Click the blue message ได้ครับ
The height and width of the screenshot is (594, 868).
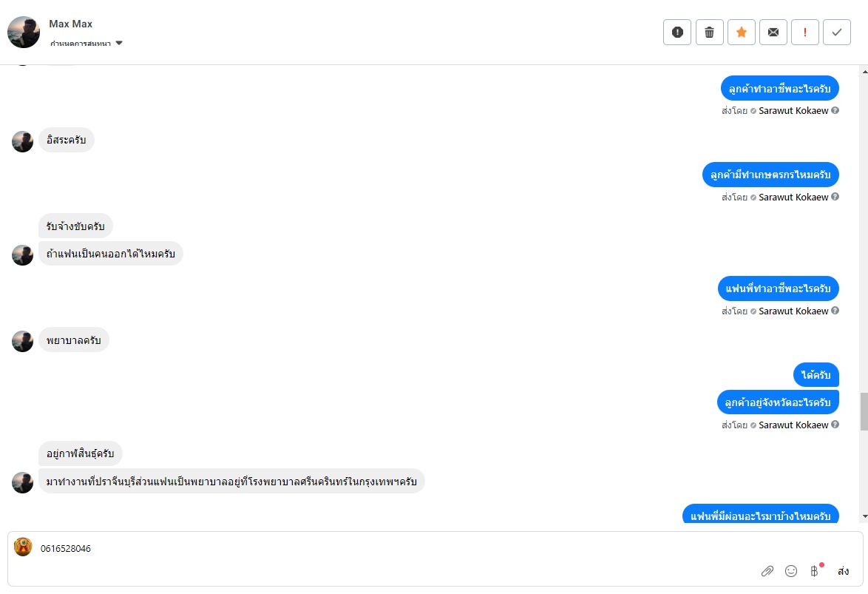pos(816,374)
